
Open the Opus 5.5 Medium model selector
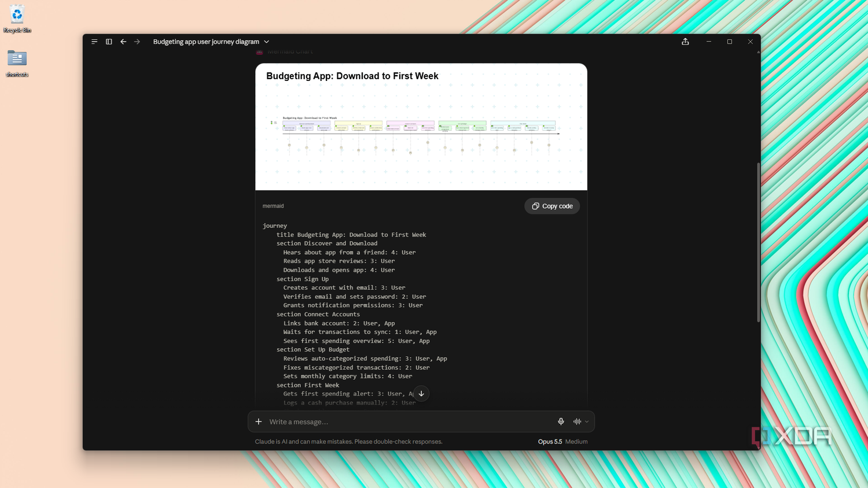pyautogui.click(x=562, y=442)
